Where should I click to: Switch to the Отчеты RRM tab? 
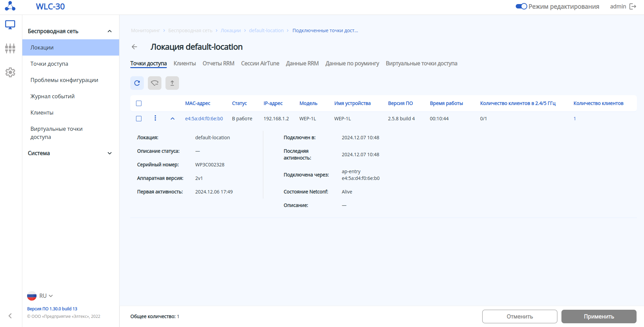218,63
